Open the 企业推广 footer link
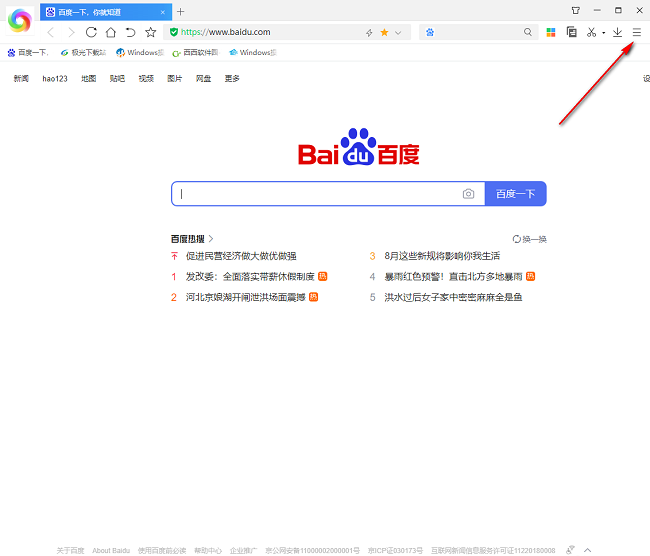 click(x=243, y=551)
